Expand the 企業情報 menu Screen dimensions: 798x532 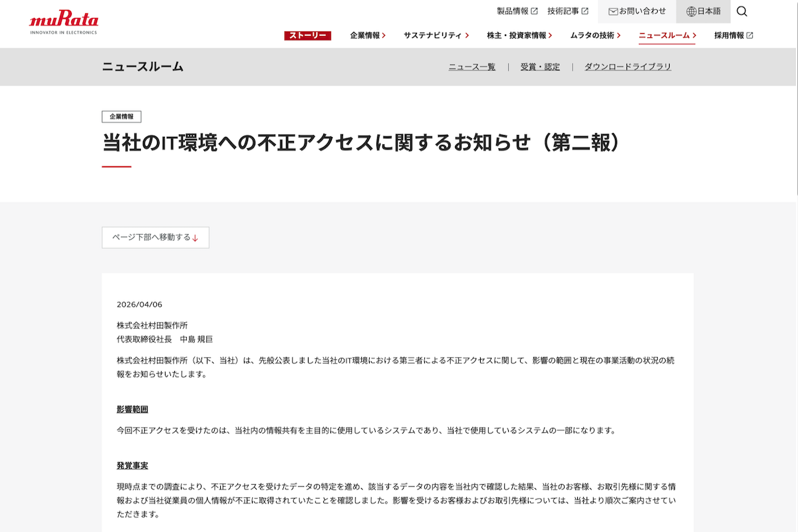368,35
